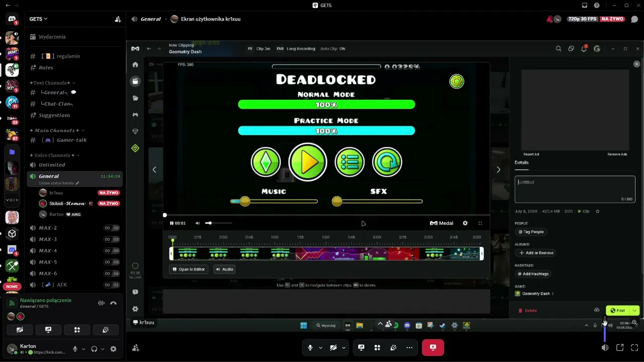Collapse the Main Channels category
The width and height of the screenshot is (644, 362).
[57, 131]
